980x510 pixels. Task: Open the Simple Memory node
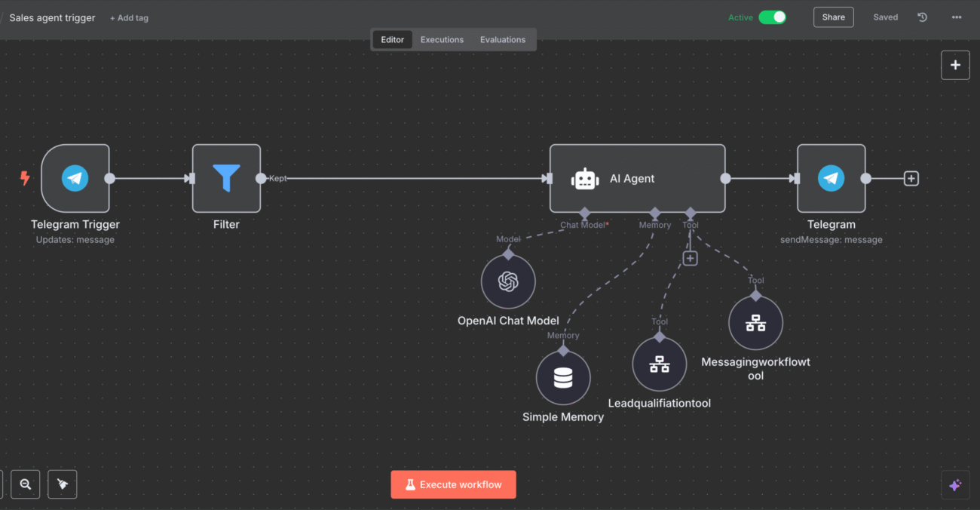[x=562, y=377]
